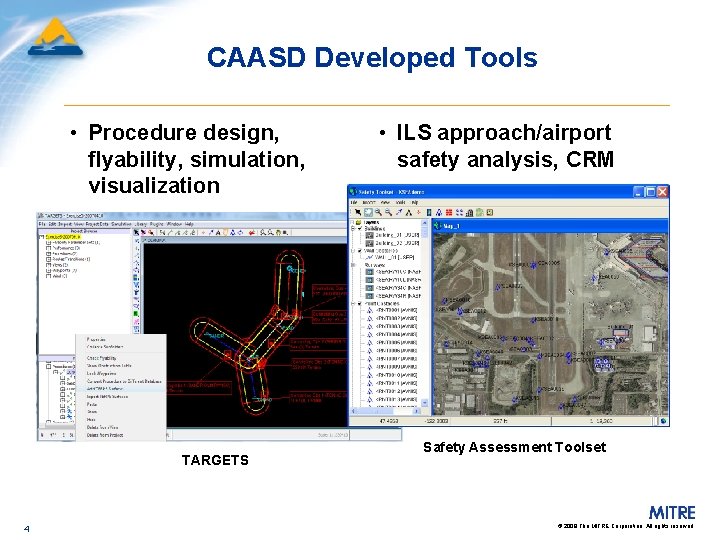Screen dimensions: 720x540
Task: Open the Window menu in TARGETS
Action: pyautogui.click(x=174, y=224)
